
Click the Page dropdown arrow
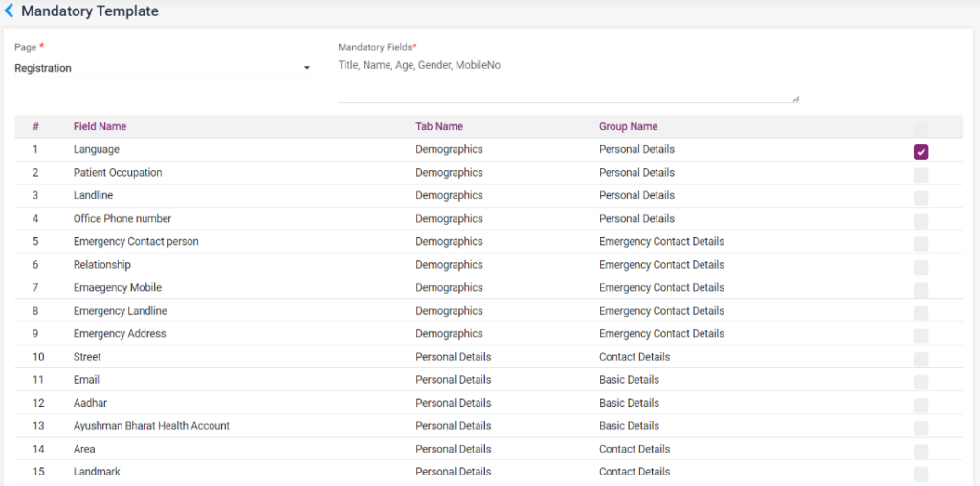click(307, 68)
